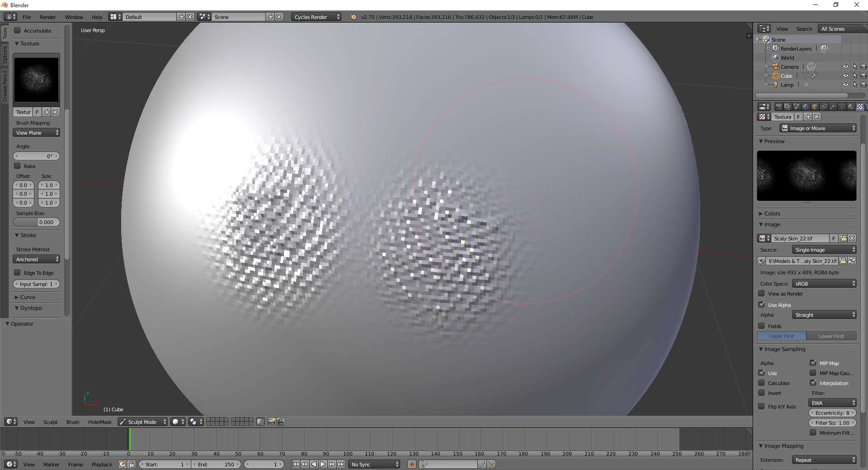Open the Render properties tab (camera icon)
Viewport: 868px width, 470px height.
pos(778,107)
